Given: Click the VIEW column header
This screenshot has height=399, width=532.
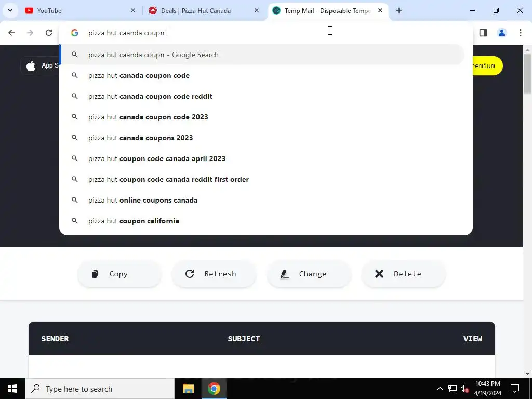Looking at the screenshot, I should pos(473,339).
